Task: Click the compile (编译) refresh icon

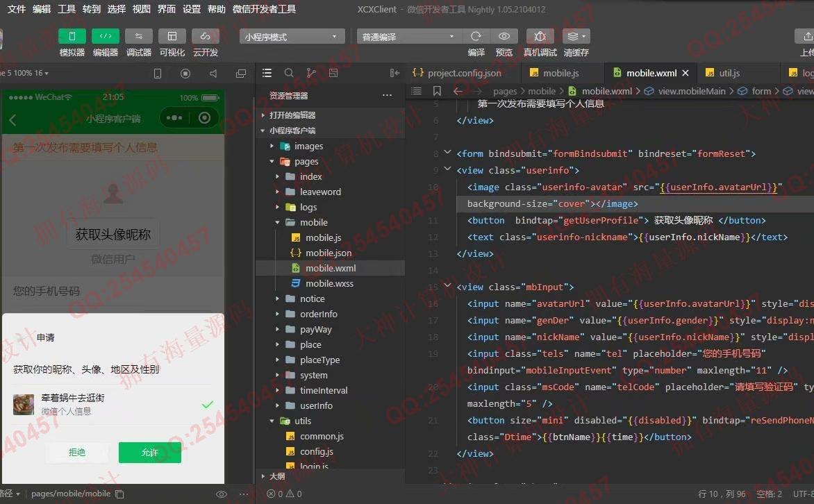Action: pos(476,36)
